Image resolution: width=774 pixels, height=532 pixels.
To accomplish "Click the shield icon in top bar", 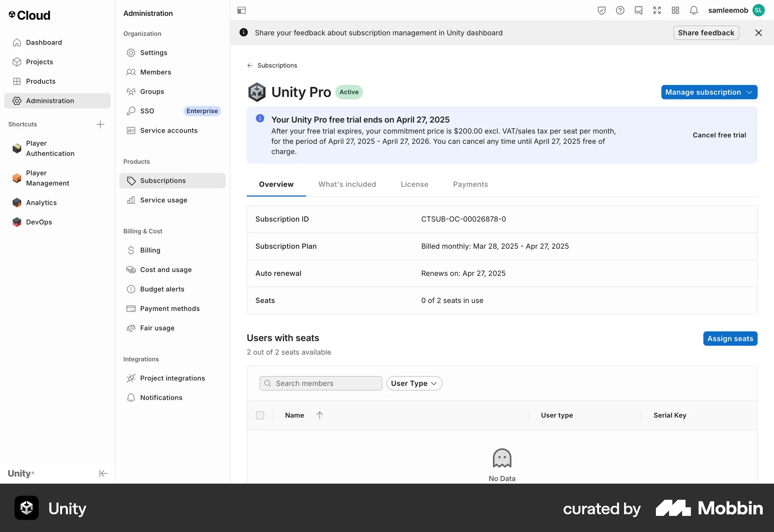I will click(x=601, y=10).
